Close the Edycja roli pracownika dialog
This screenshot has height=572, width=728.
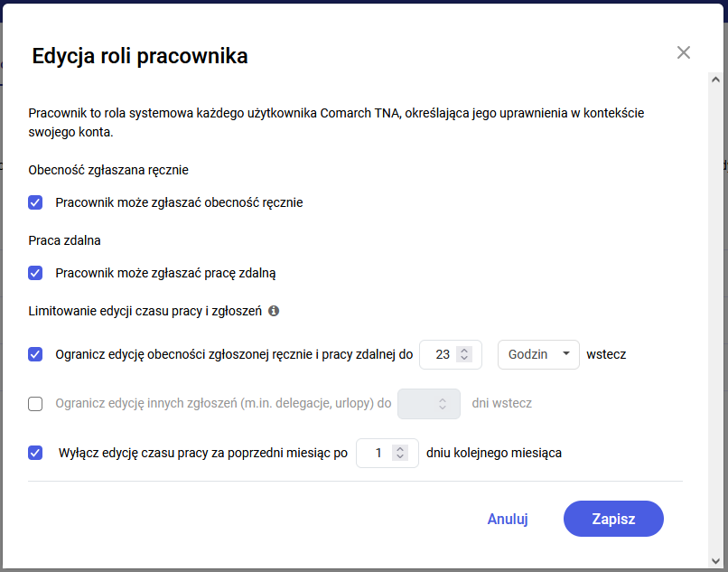tap(684, 52)
